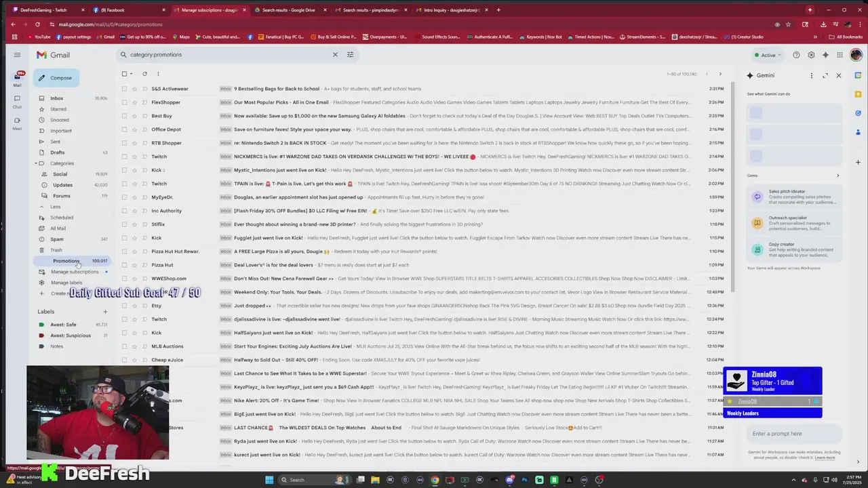Expand the Gemini panel to full size
Image resolution: width=868 pixels, height=488 pixels.
[x=825, y=75]
